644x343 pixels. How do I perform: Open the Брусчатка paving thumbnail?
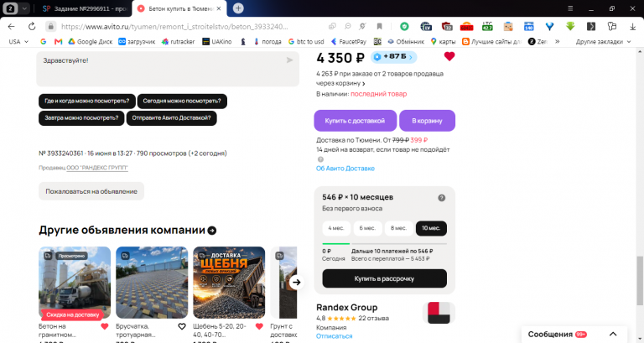click(x=152, y=283)
